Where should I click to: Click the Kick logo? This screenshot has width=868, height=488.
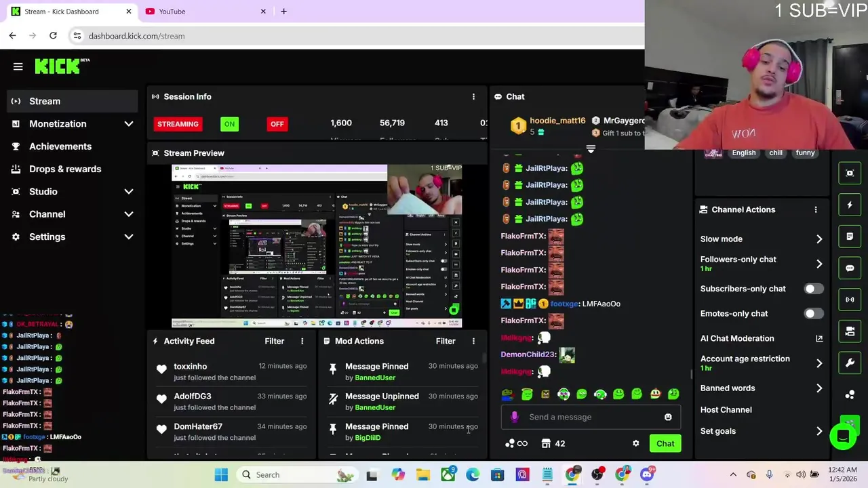pyautogui.click(x=62, y=66)
